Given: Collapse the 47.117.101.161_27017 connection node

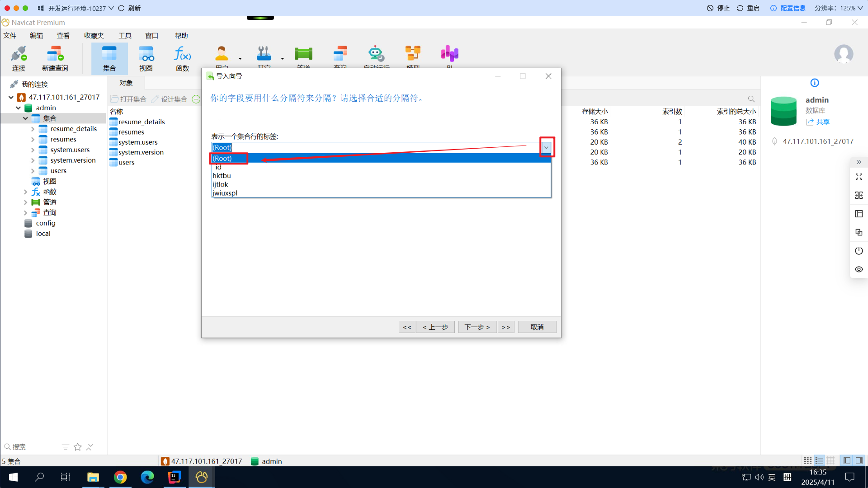Looking at the screenshot, I should [11, 97].
